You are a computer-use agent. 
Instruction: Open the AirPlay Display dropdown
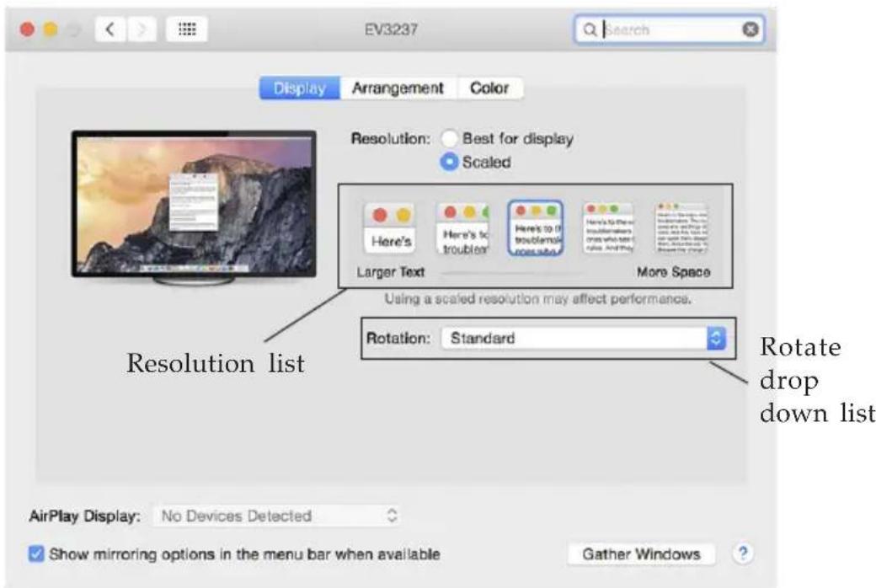[x=277, y=516]
